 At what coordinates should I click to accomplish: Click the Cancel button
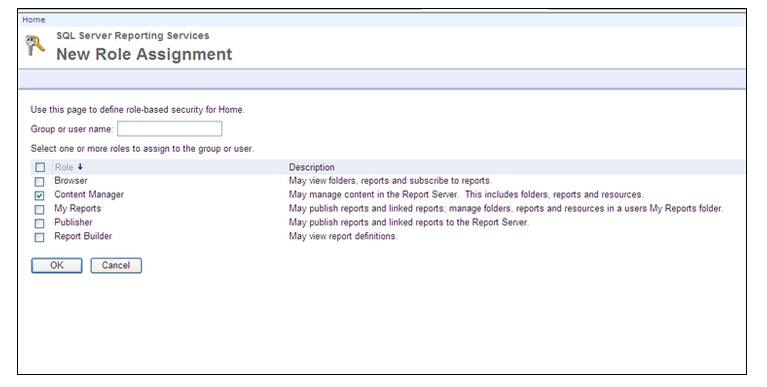[x=116, y=265]
